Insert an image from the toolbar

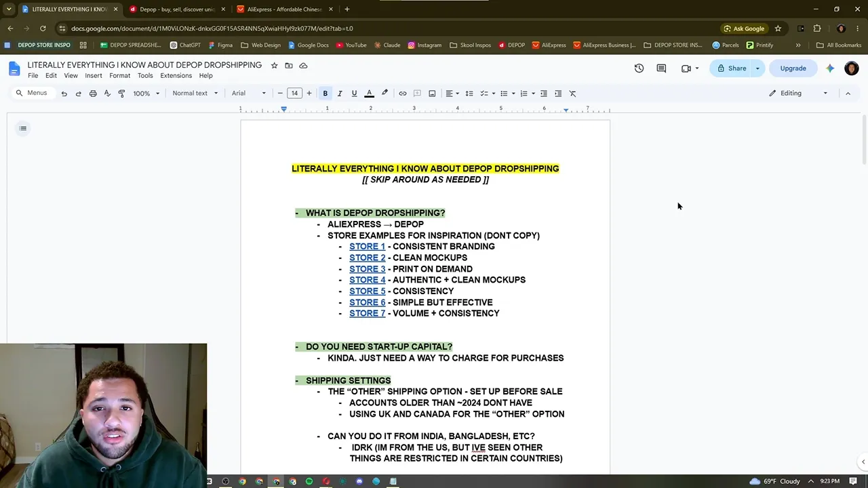coord(432,94)
